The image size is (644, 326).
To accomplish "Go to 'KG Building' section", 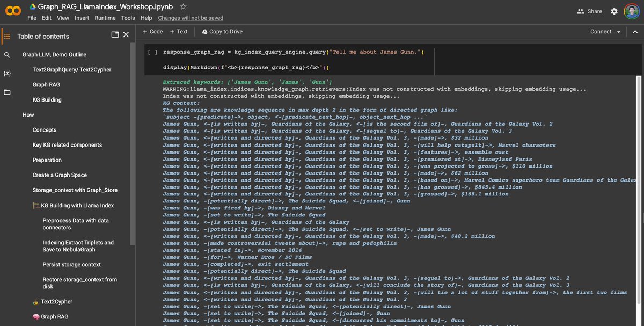I will 47,100.
